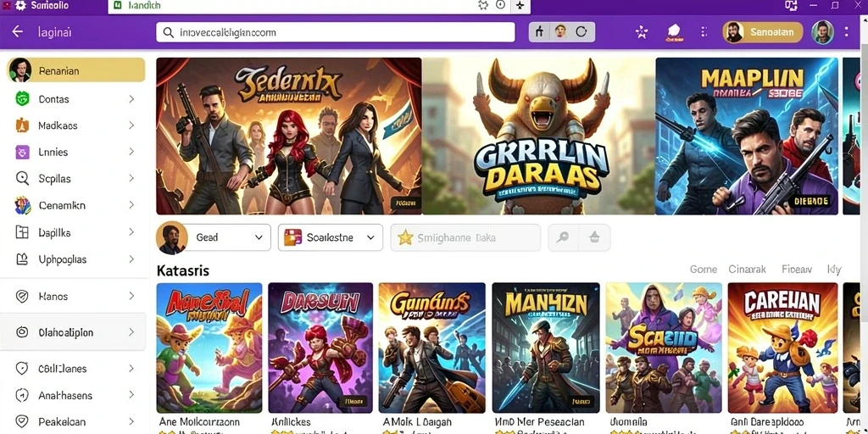Click the purple icon beside Lnnies
Screen dimensions: 868x434
point(22,153)
